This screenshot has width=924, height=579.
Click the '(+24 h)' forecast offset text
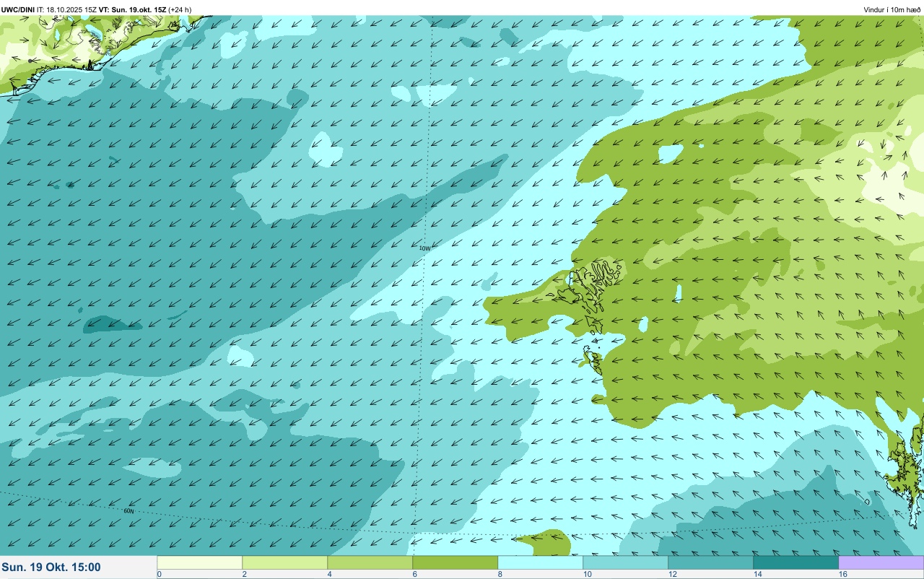pos(180,9)
